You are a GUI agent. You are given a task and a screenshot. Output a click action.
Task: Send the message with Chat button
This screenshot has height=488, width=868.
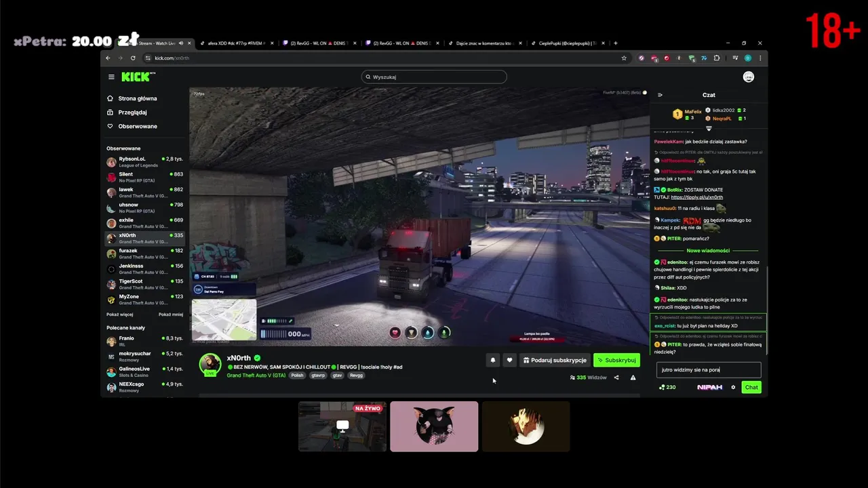(751, 387)
